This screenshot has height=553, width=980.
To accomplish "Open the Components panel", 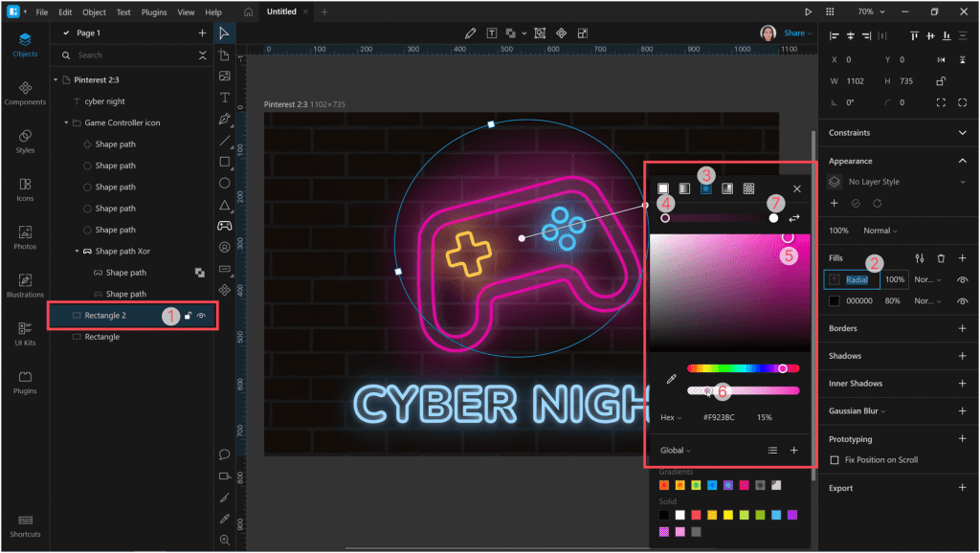I will [25, 93].
